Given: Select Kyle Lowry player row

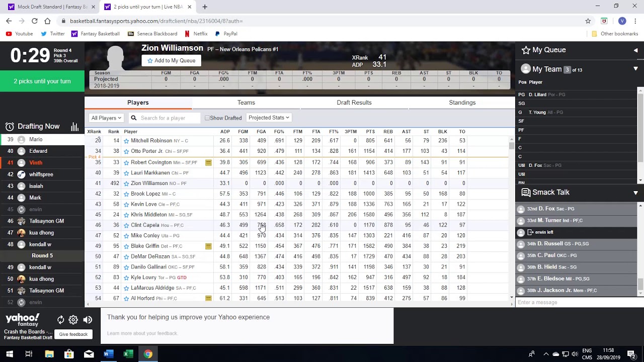Looking at the screenshot, I should 297,278.
